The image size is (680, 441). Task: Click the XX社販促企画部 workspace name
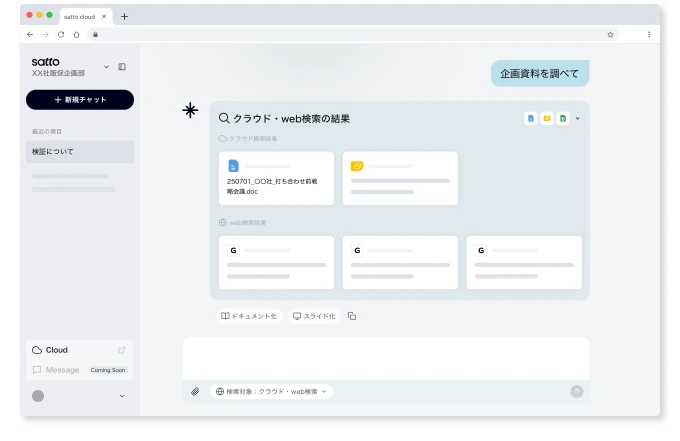(x=58, y=73)
